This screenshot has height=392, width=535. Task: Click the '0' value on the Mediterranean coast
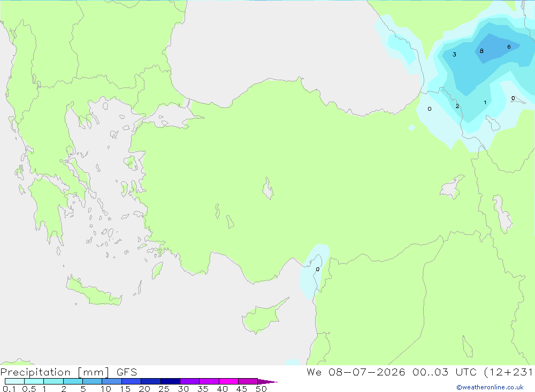[318, 269]
